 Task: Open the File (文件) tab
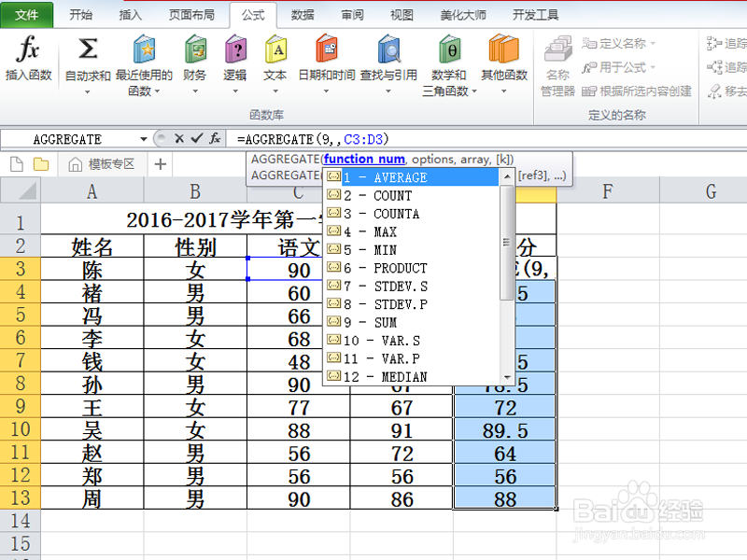(27, 15)
